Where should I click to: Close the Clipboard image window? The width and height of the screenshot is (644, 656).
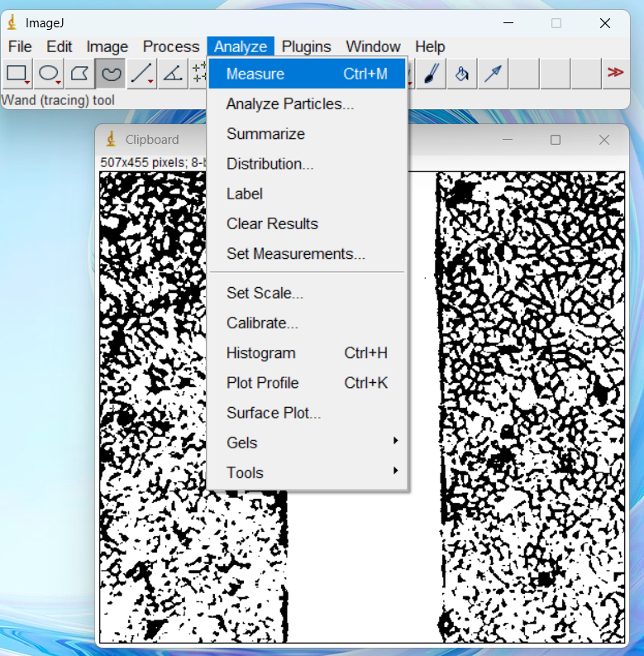point(603,140)
